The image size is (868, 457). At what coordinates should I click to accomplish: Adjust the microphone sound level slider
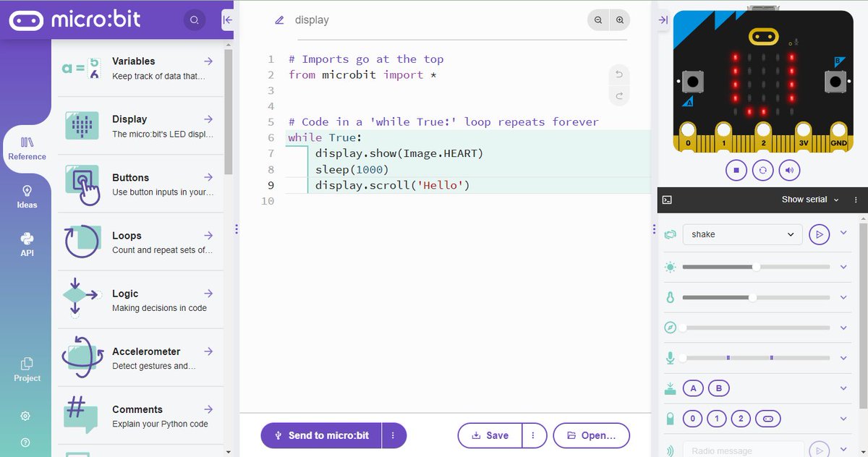coord(756,358)
